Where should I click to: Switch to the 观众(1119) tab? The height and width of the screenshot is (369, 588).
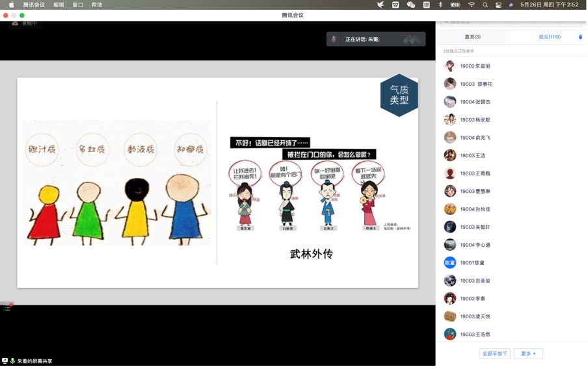[x=550, y=37]
